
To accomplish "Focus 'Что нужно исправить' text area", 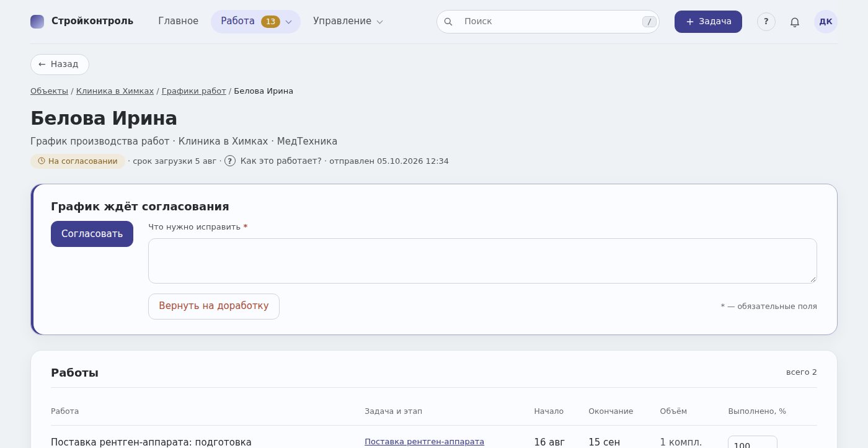I will click(x=482, y=261).
